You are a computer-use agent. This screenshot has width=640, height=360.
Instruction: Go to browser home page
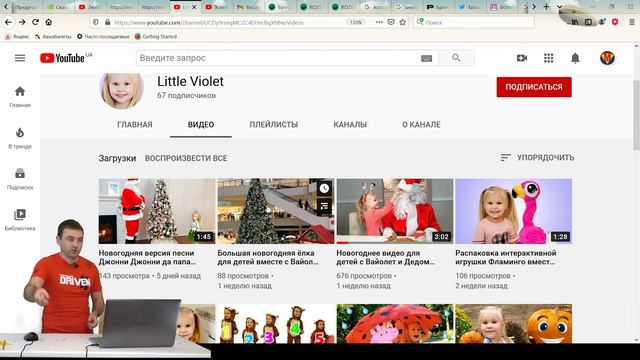[49, 22]
